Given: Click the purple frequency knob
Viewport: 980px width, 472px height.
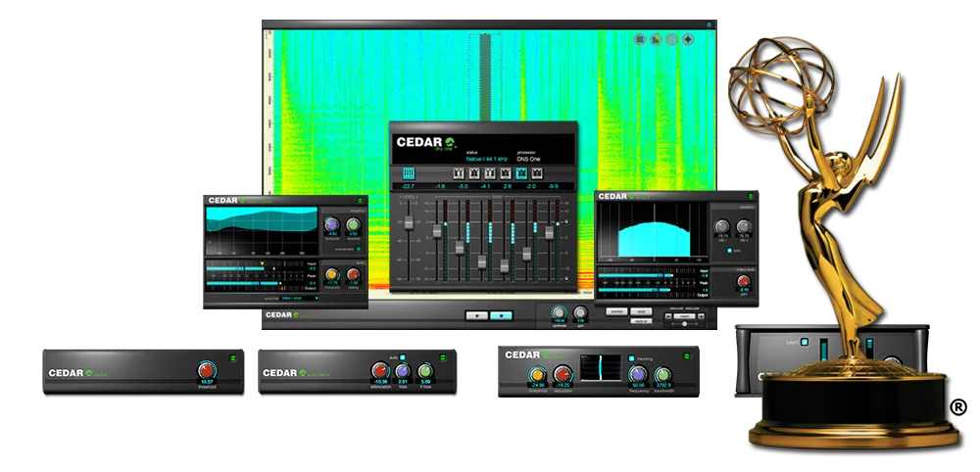Looking at the screenshot, I should point(637,374).
